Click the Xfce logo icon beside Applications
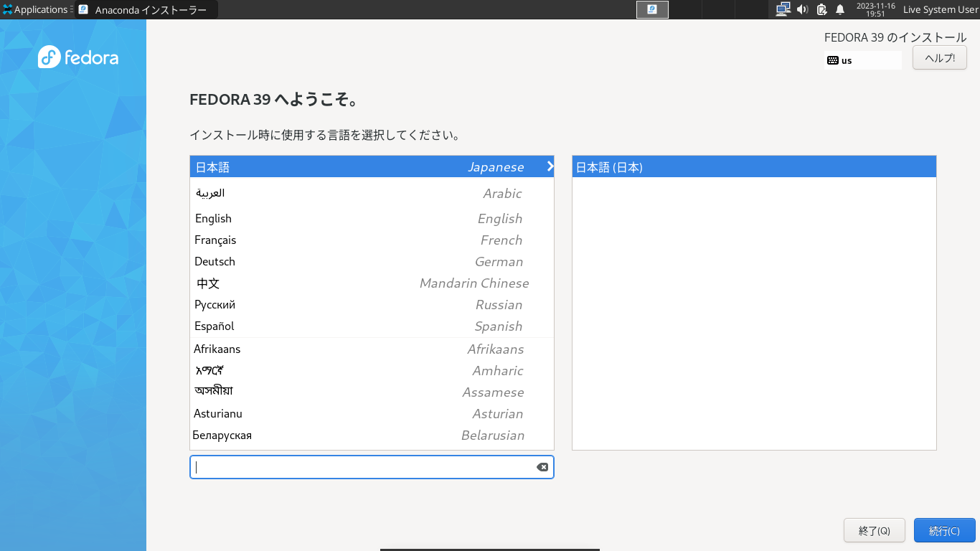Viewport: 980px width, 551px height. pos(7,9)
